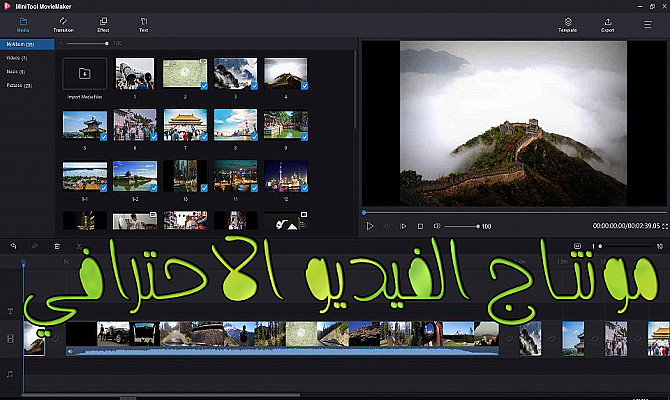
Task: Toggle checkbox on media thumbnail 4
Action: 305,86
